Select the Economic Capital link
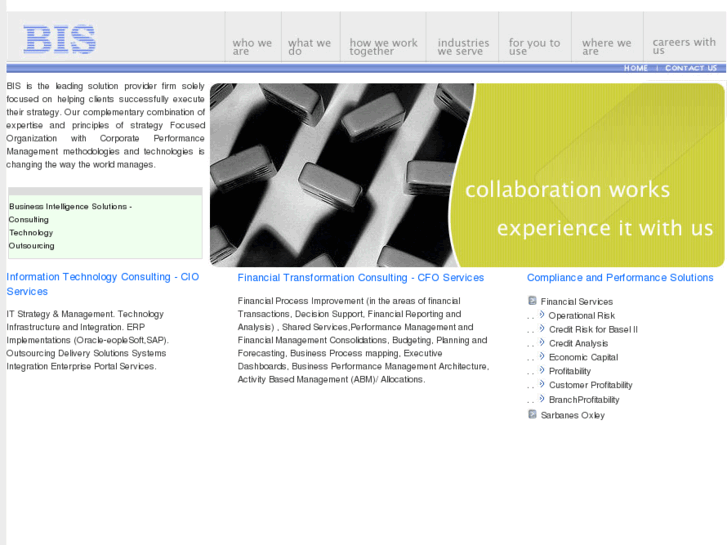Viewport: 727px width, 545px height. (x=583, y=357)
